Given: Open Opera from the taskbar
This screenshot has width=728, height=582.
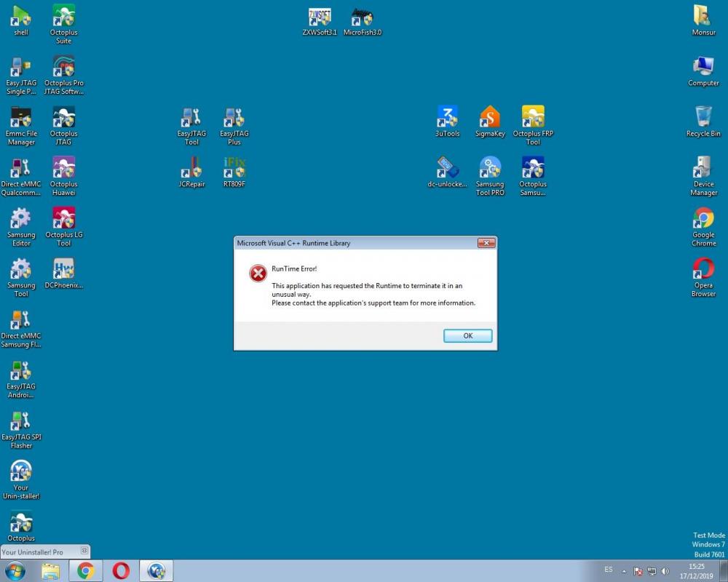Looking at the screenshot, I should click(121, 571).
